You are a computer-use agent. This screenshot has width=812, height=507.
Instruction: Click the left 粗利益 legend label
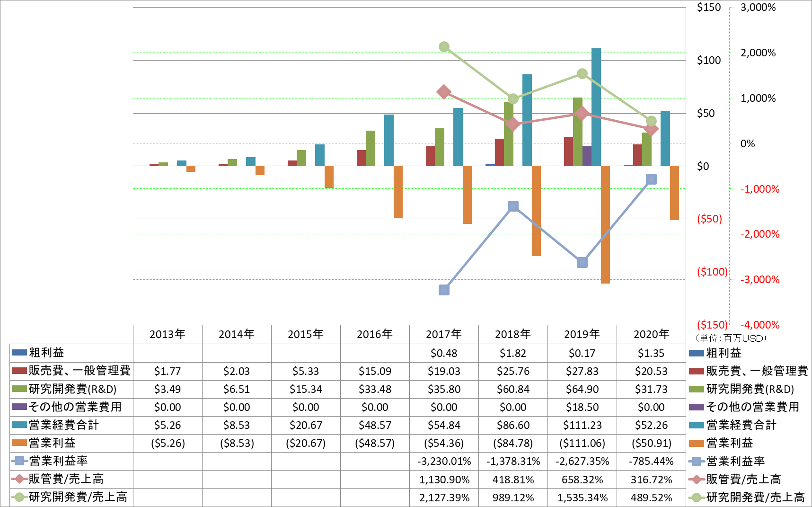pos(46,353)
